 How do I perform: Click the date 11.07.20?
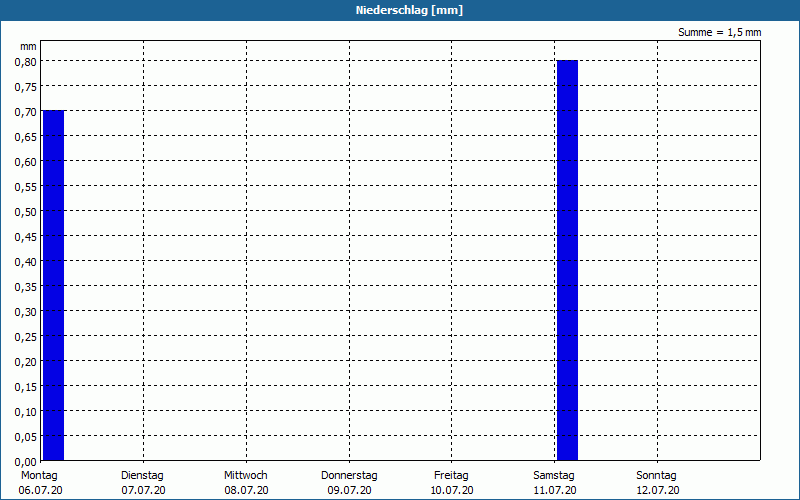tap(555, 490)
